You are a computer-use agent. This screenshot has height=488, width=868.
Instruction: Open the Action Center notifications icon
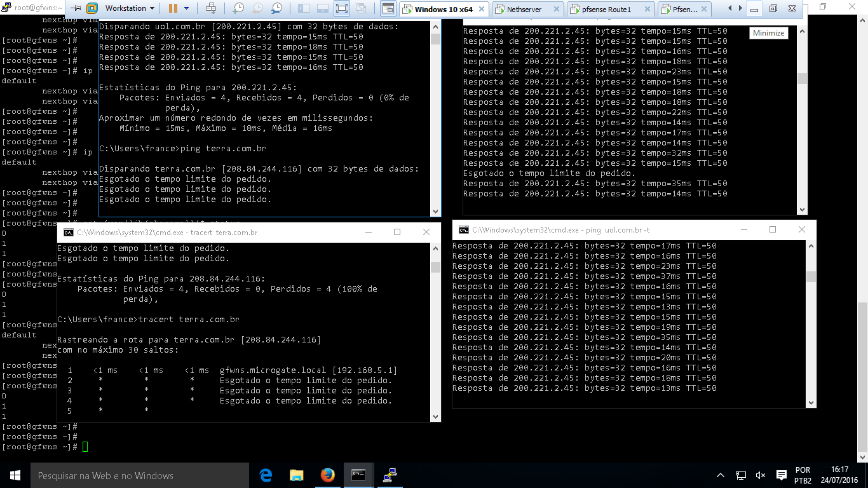pos(781,475)
